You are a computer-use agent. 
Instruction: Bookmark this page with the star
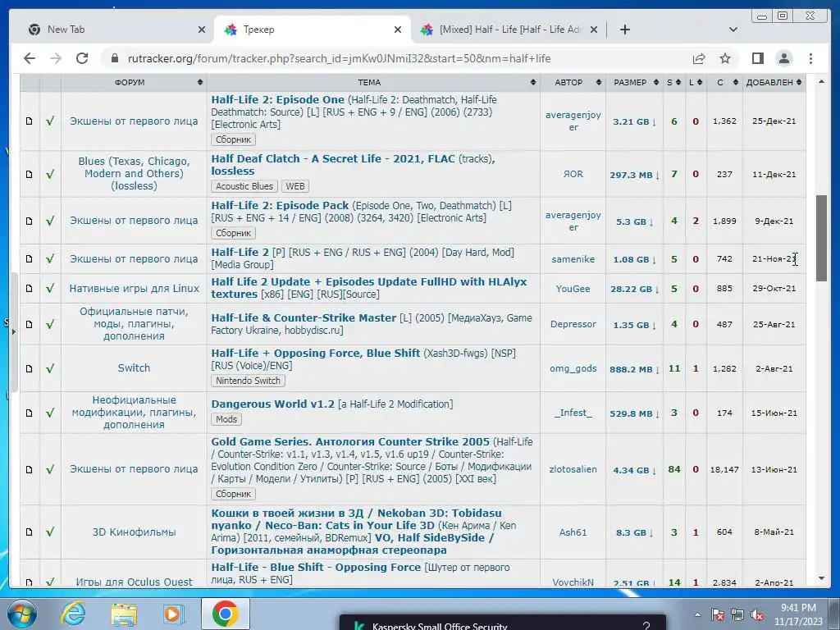pos(725,58)
